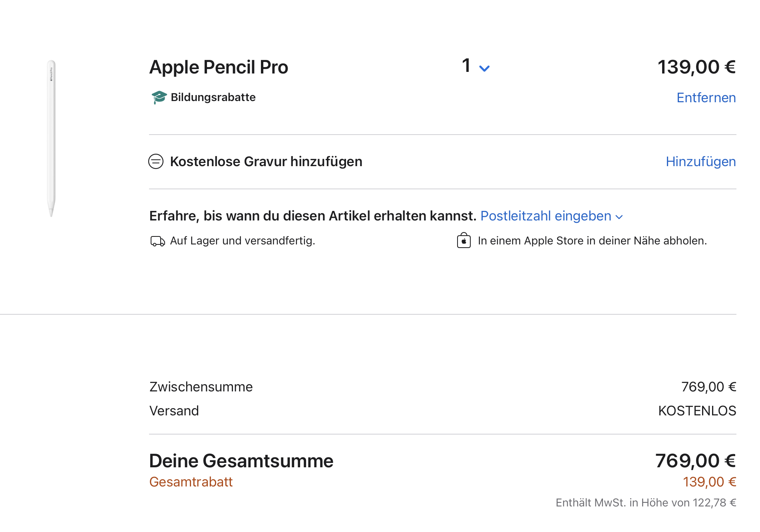Image resolution: width=760 pixels, height=532 pixels.
Task: Remove the item via Entfernen
Action: [x=706, y=98]
